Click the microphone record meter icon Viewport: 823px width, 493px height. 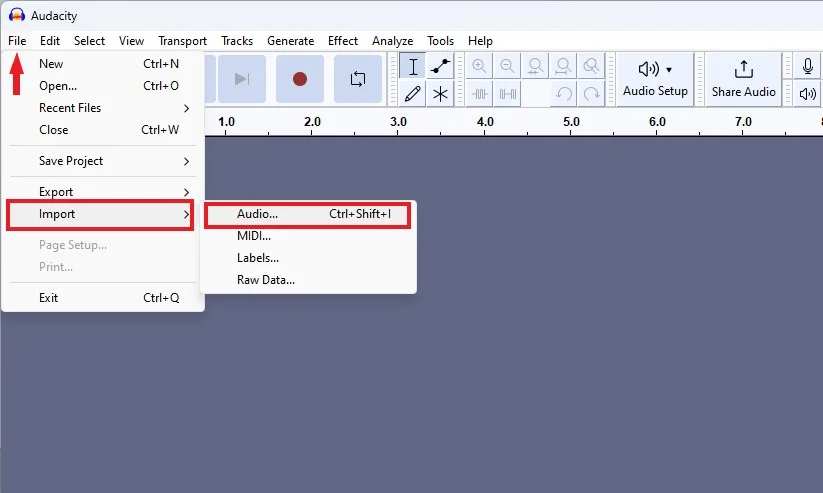pyautogui.click(x=807, y=66)
